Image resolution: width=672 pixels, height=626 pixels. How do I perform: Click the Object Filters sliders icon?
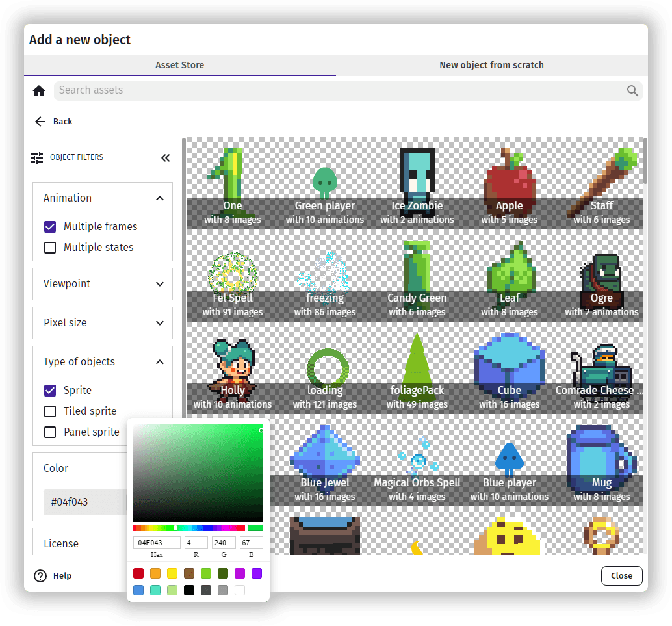[x=37, y=157]
